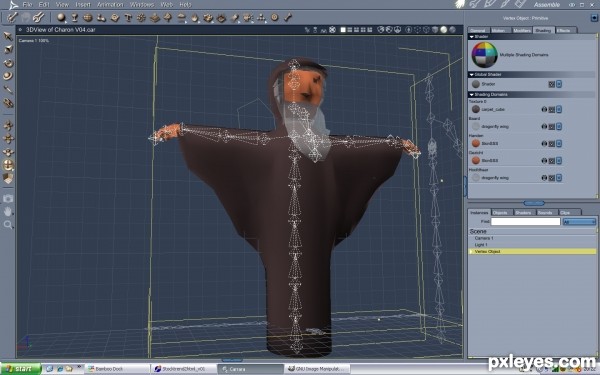
Task: Open blue menu button for Handen SkinSSS
Action: point(559,144)
